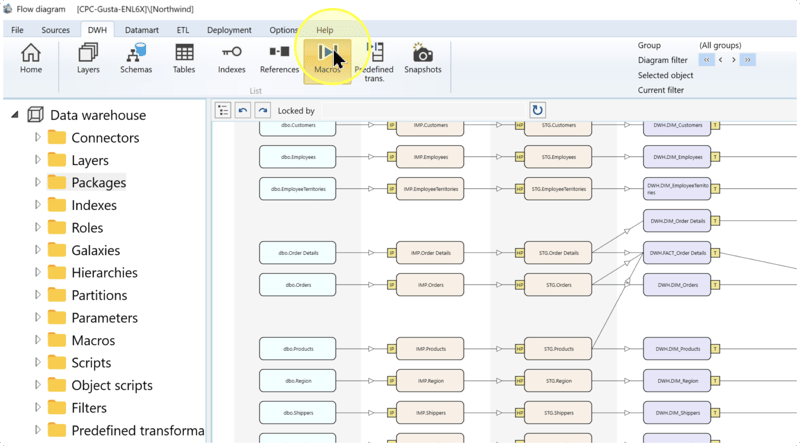Expand the Partitions folder
Image resolution: width=800 pixels, height=446 pixels.
click(x=37, y=295)
